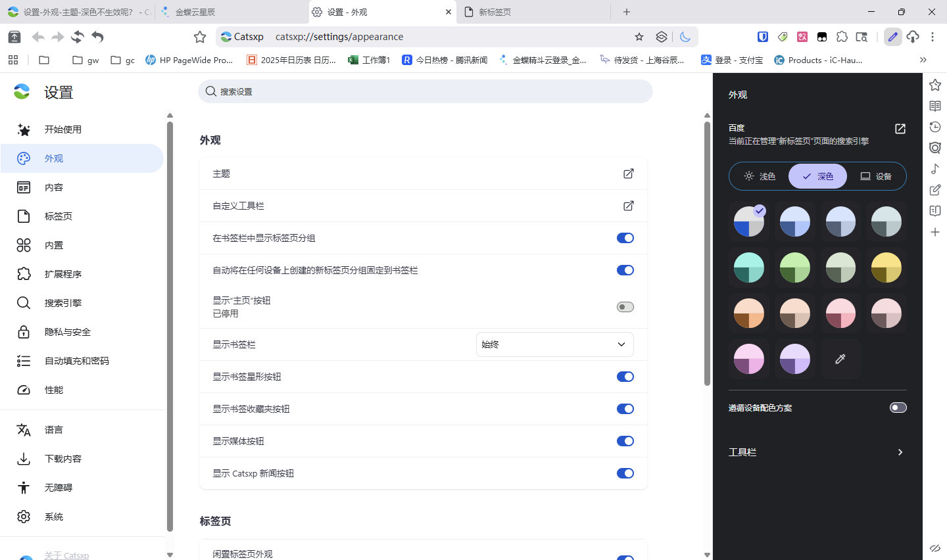Click the undo arrow toolbar button

tap(97, 37)
